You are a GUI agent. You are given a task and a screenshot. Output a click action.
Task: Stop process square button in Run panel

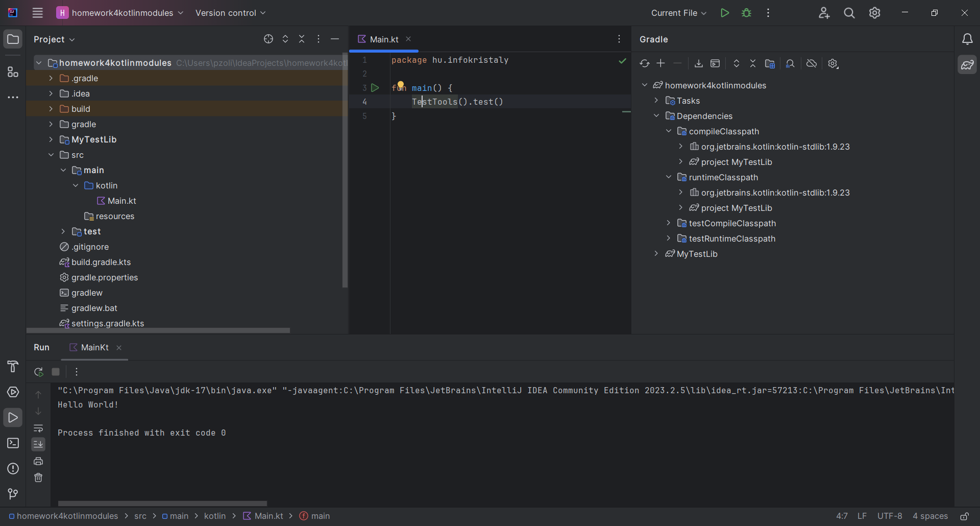click(56, 372)
